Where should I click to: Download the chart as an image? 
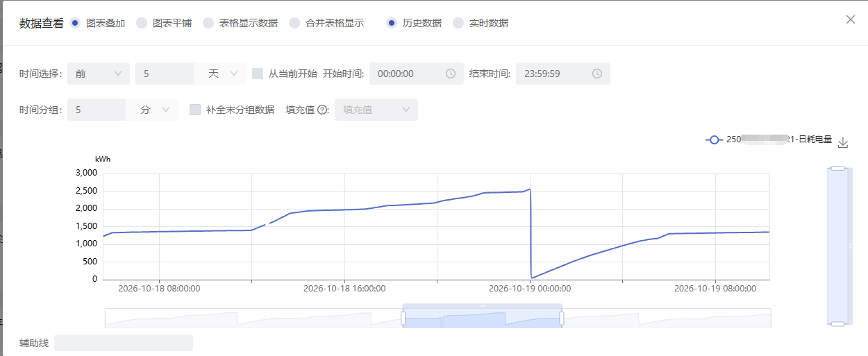pyautogui.click(x=843, y=142)
